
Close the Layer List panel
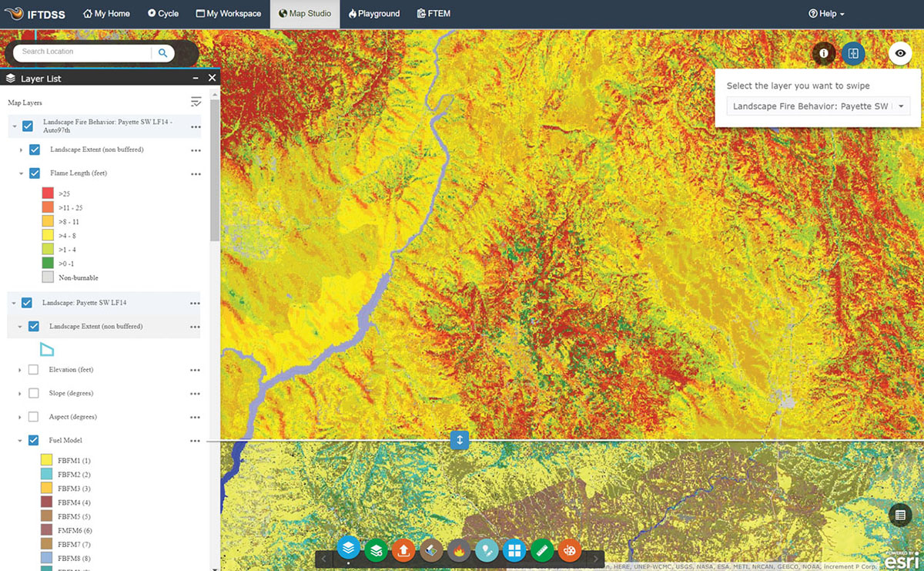coord(213,79)
